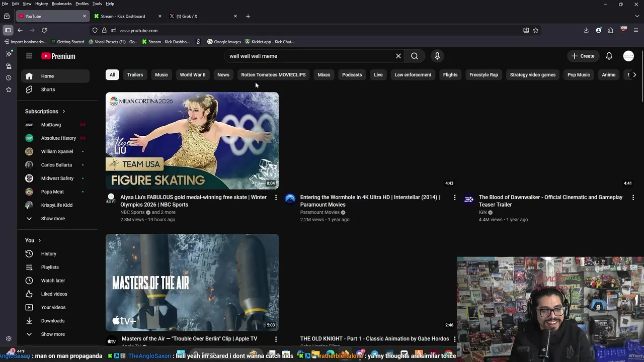Open the Firefox account icon
Screen dimensions: 644x362
tap(599, 30)
